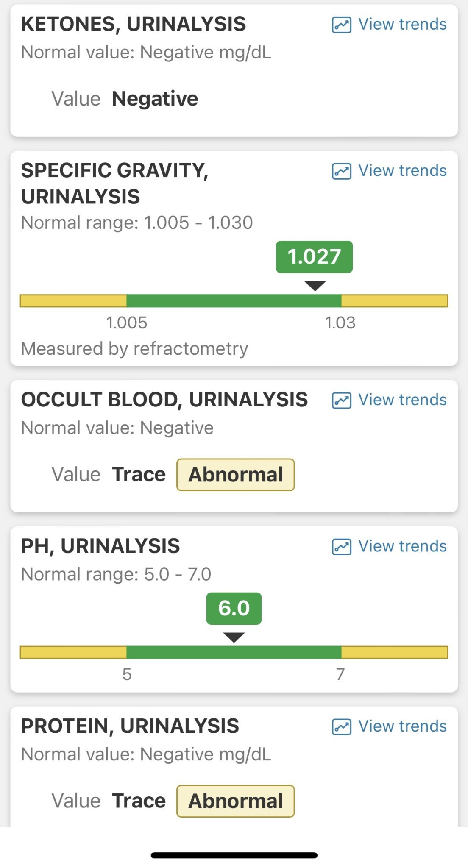The width and height of the screenshot is (468, 868).
Task: Click the trend chart icon for Occult Blood
Action: coord(341,401)
